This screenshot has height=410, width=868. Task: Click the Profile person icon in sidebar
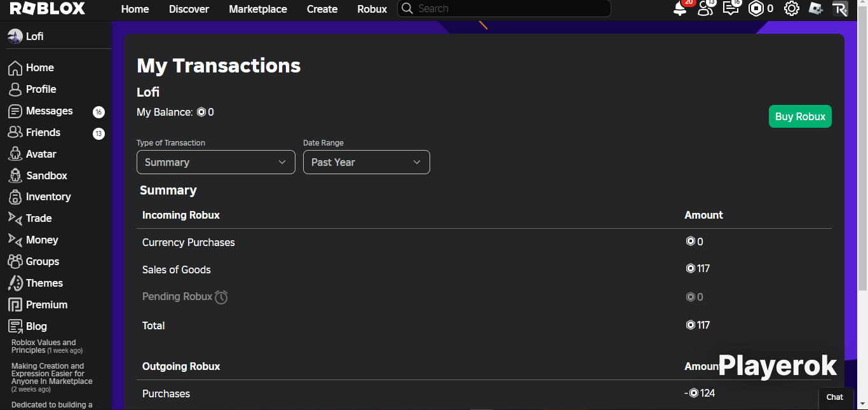(15, 90)
